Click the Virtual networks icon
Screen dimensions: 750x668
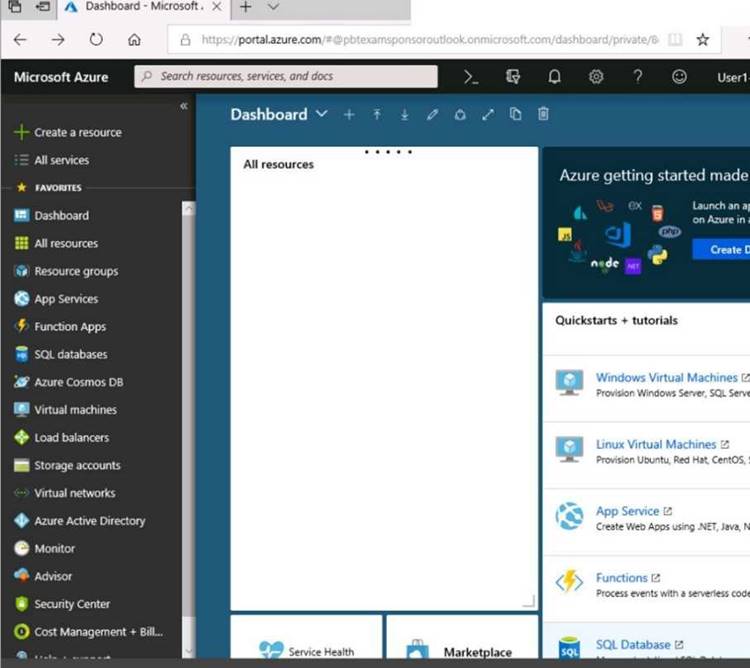click(22, 493)
